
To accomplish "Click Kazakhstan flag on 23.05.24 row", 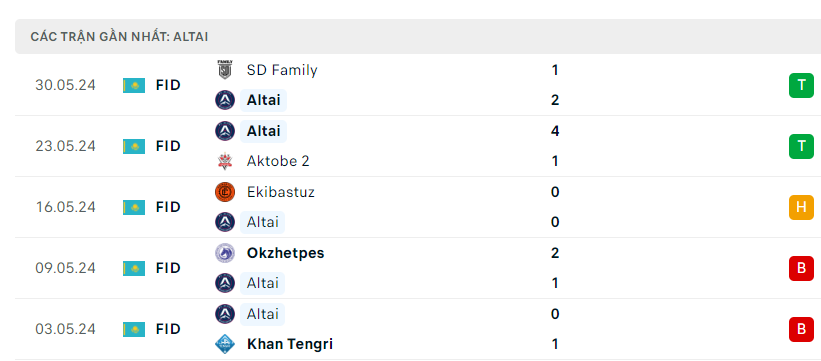I will 134,146.
